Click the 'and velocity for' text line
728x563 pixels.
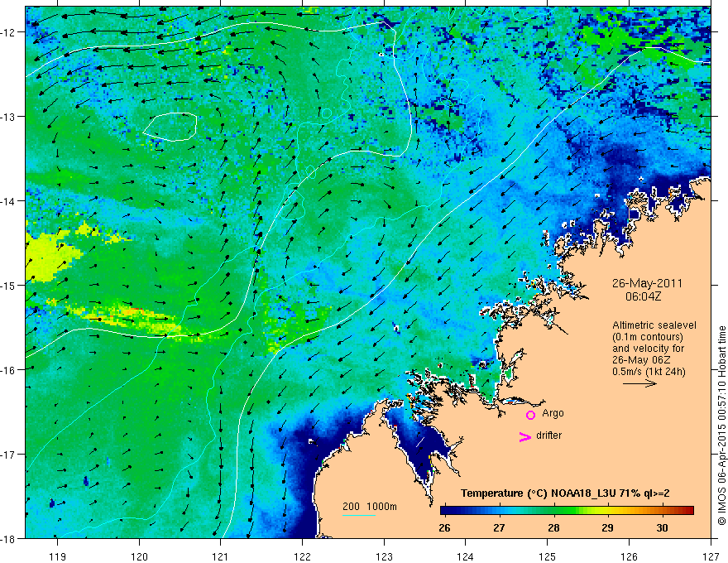click(x=648, y=349)
